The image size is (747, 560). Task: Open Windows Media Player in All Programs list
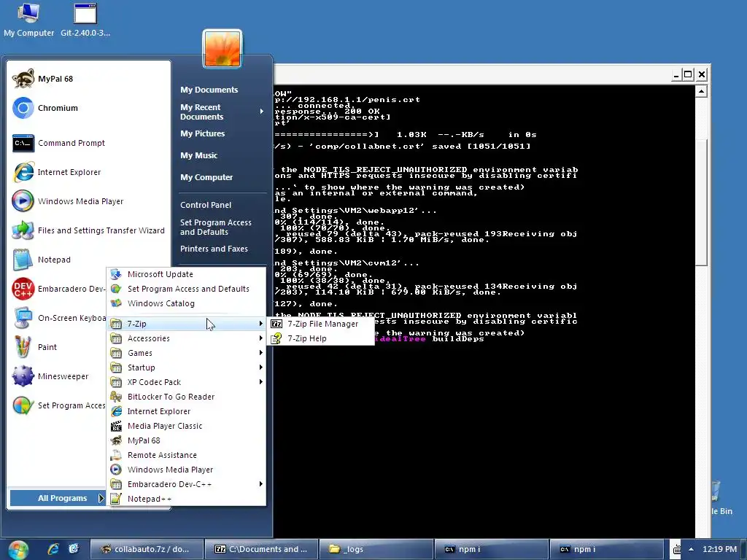click(187, 470)
